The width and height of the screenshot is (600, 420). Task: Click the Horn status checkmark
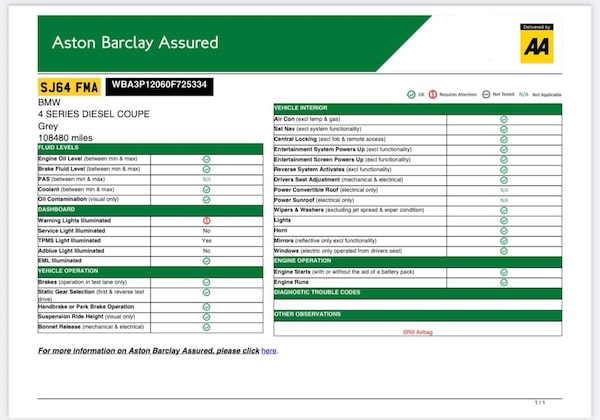(x=504, y=230)
